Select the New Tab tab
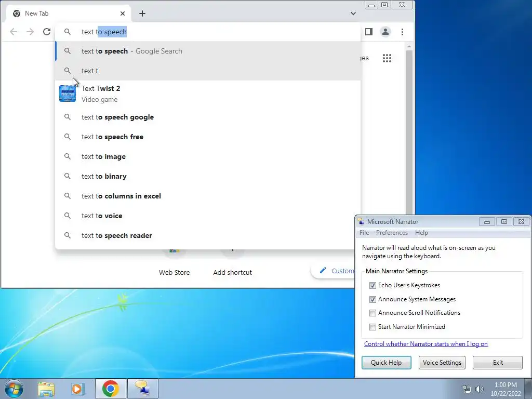The width and height of the screenshot is (532, 399). [x=68, y=14]
